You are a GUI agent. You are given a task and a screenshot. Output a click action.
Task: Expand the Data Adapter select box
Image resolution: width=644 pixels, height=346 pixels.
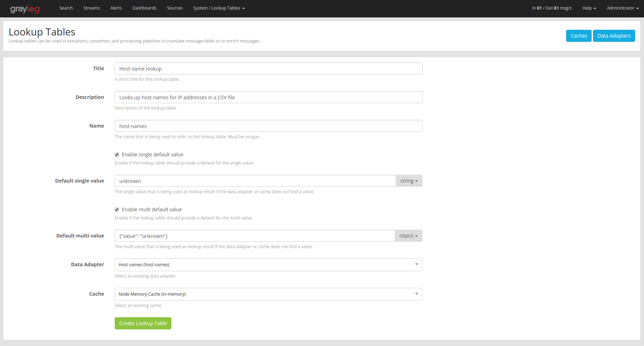(x=268, y=265)
